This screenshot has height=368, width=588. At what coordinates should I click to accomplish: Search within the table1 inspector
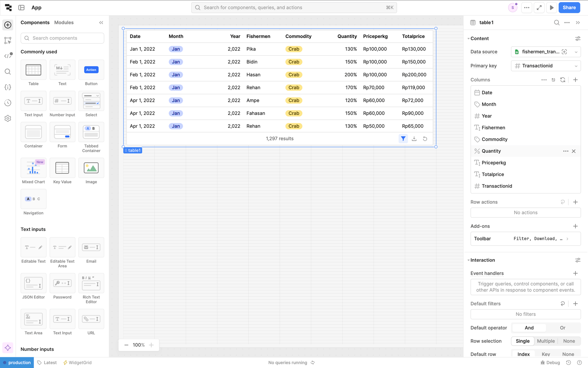point(557,22)
